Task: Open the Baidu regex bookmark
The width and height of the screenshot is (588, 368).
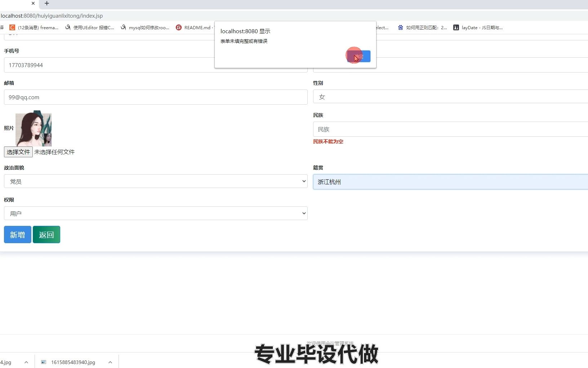Action: (x=422, y=27)
